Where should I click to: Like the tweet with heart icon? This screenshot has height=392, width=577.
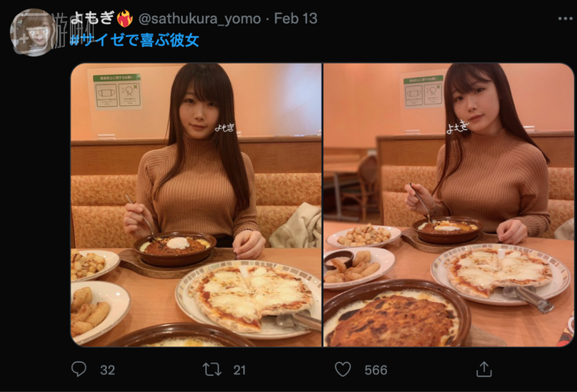tap(342, 369)
